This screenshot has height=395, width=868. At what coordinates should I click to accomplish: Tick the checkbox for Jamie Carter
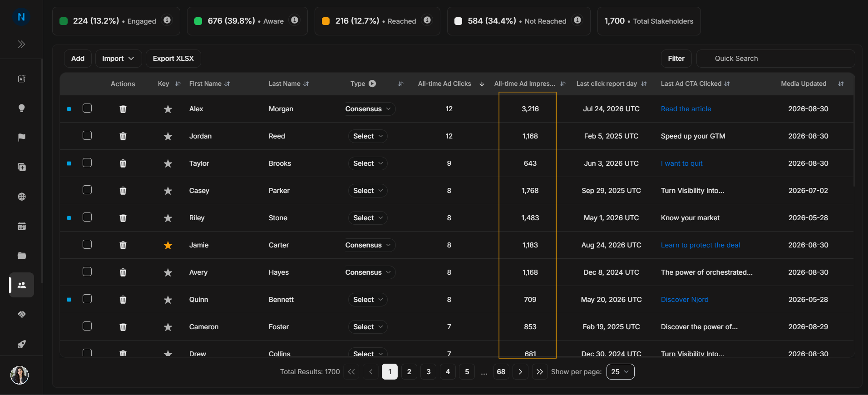[x=87, y=244]
